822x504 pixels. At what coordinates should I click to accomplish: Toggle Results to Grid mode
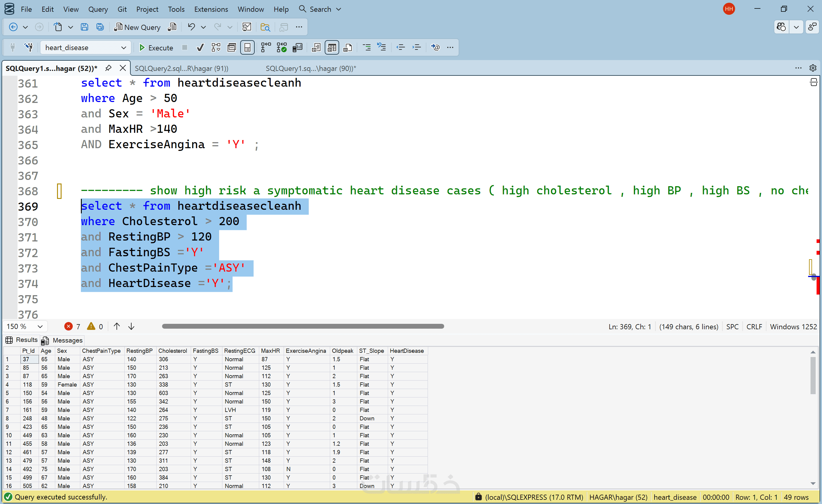click(x=332, y=48)
